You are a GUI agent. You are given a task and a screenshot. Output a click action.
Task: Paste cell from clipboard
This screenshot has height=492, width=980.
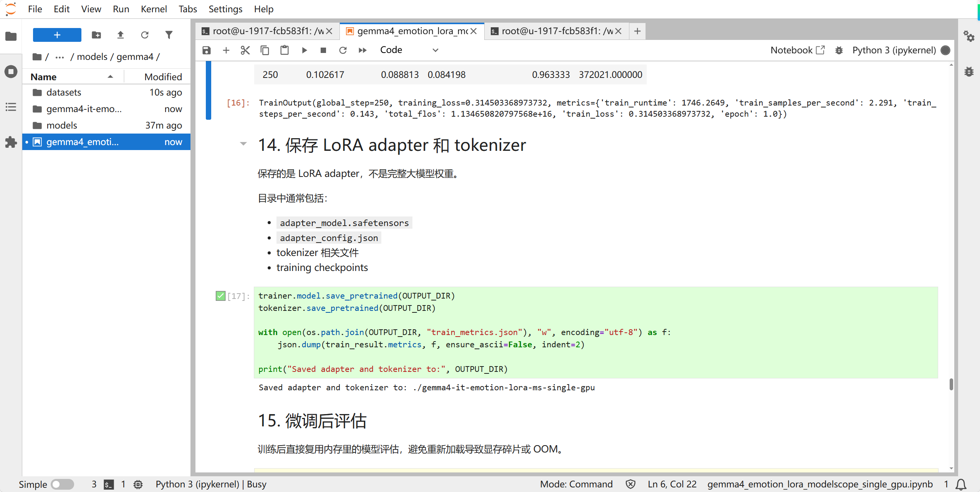(x=285, y=50)
